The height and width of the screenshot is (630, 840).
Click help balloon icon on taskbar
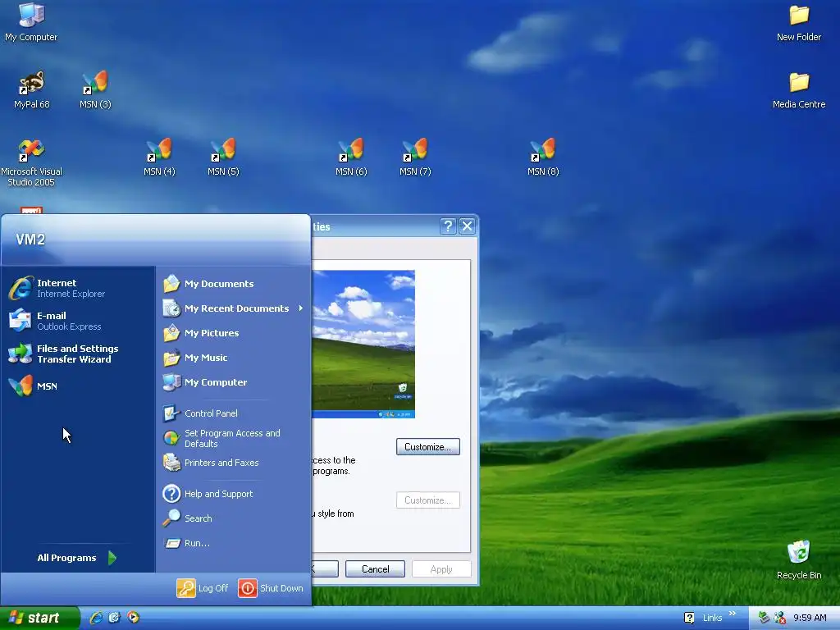(689, 618)
